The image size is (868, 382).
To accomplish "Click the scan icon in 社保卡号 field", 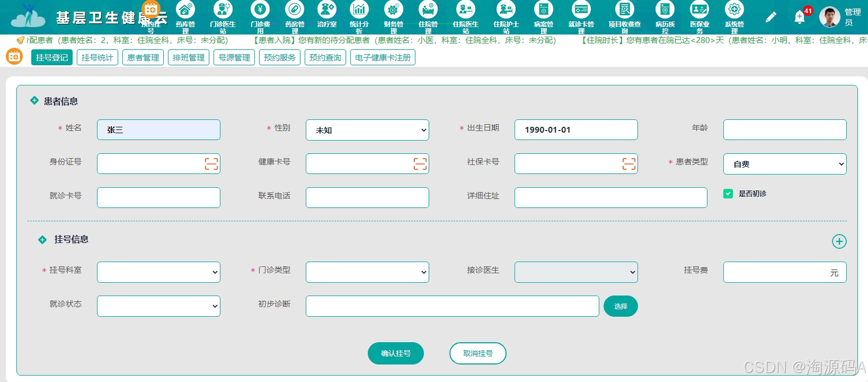I will tap(629, 164).
